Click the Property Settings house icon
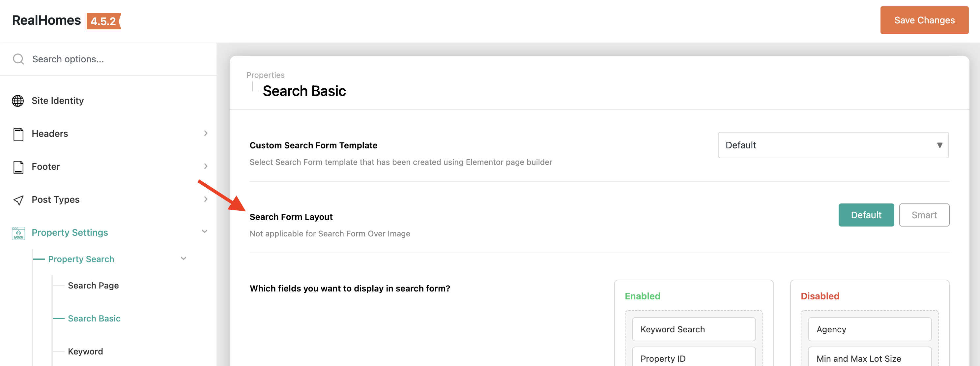Screen dimensions: 980x366 (18, 233)
